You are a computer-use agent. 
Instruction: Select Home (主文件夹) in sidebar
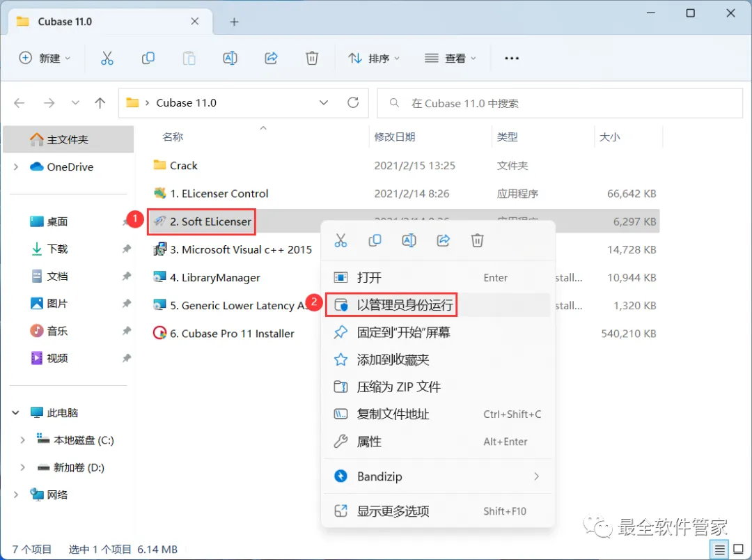(68, 139)
